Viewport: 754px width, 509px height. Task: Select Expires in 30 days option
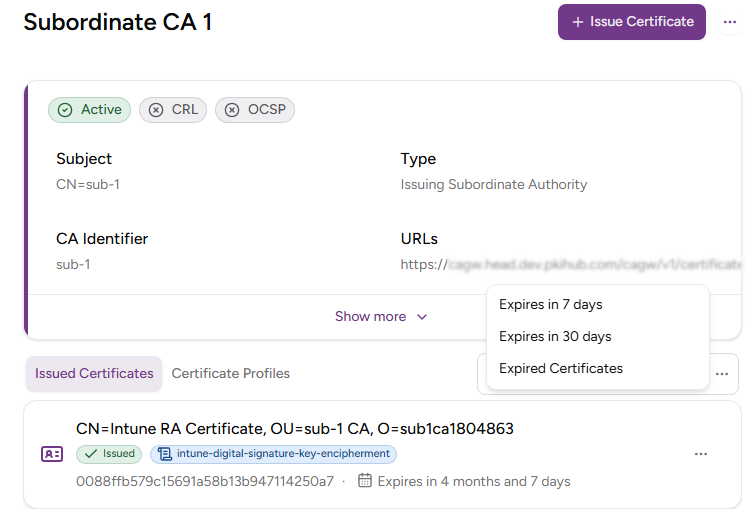[x=555, y=336]
